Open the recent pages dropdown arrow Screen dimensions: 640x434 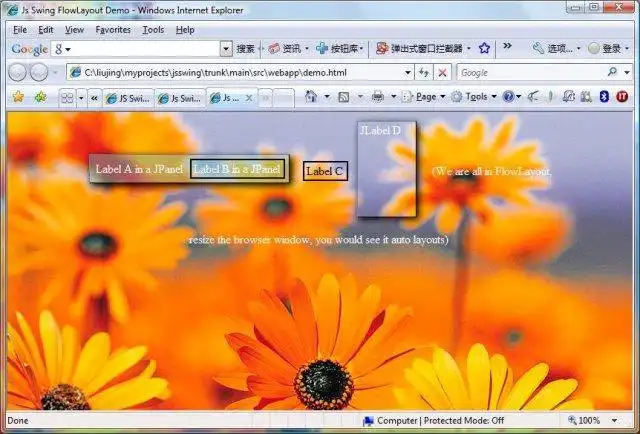55,73
